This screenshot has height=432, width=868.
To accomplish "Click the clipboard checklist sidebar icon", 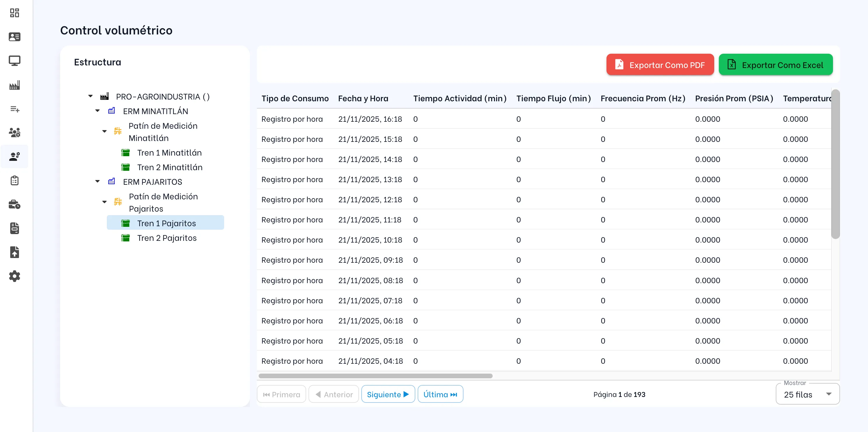I will (15, 181).
